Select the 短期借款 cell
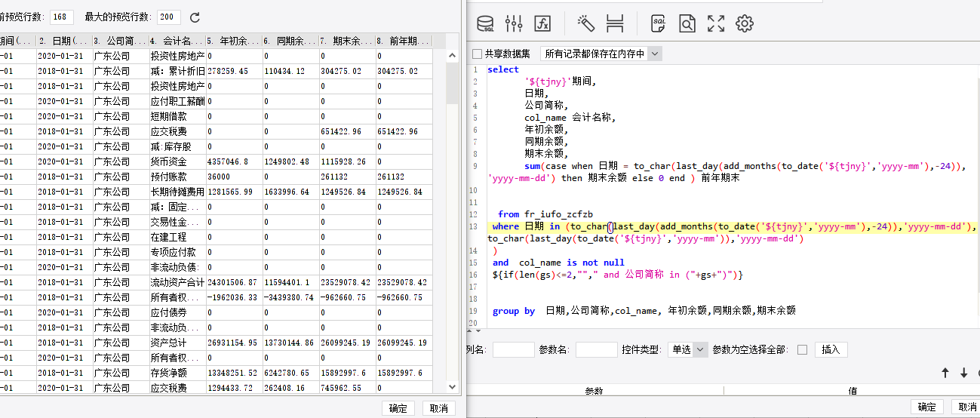980x418 pixels. [x=177, y=116]
